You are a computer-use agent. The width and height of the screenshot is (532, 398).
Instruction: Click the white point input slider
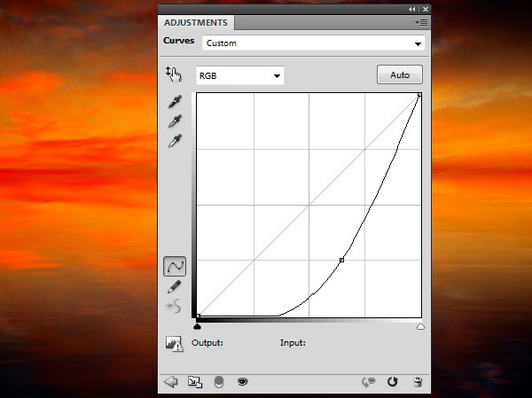click(420, 326)
